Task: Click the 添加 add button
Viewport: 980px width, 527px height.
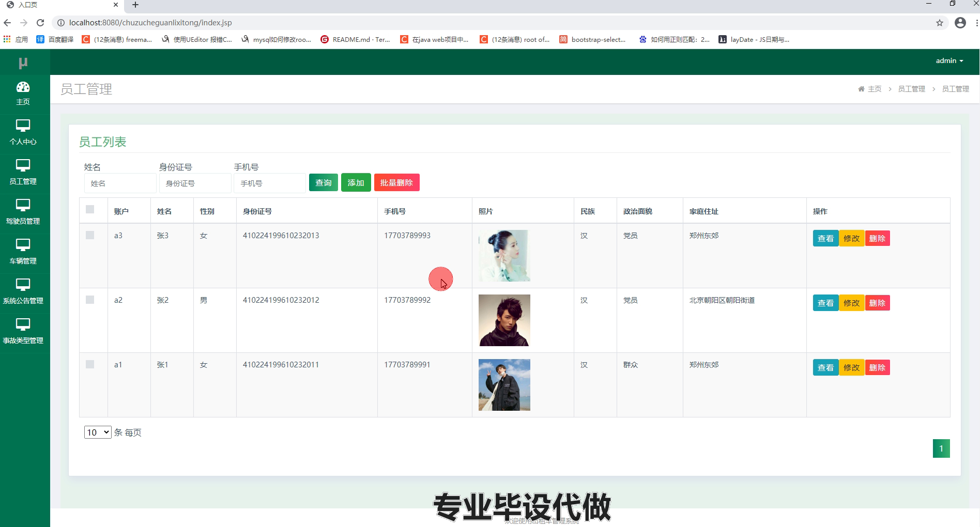Action: pos(356,182)
